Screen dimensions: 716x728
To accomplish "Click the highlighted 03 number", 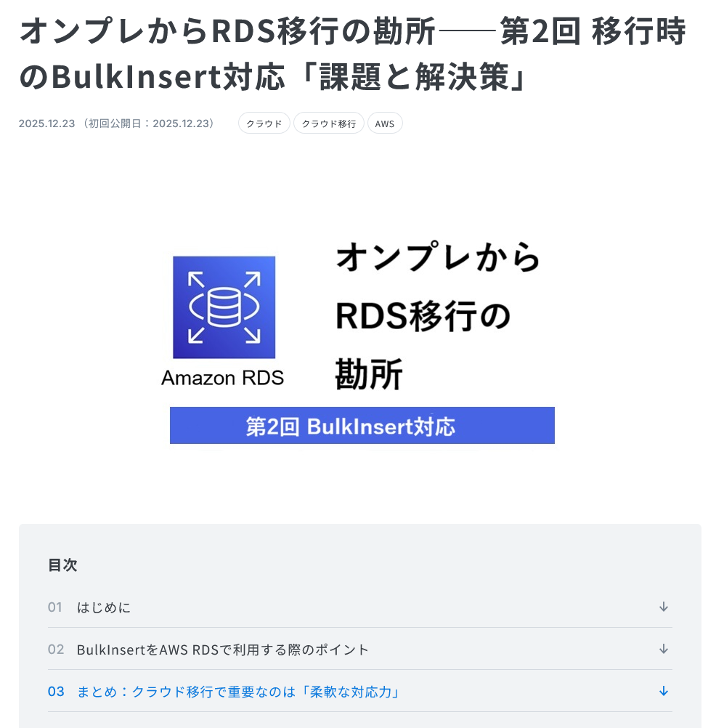I will pos(56,692).
